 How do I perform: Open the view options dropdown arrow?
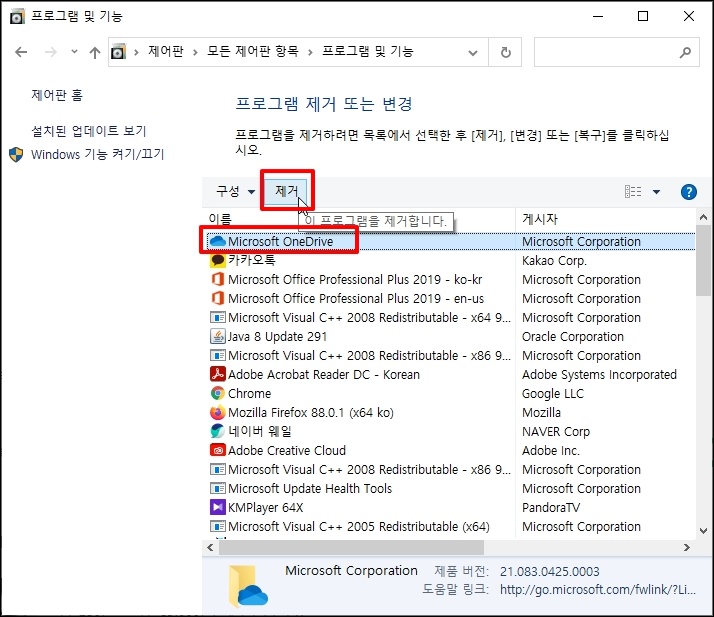[656, 192]
